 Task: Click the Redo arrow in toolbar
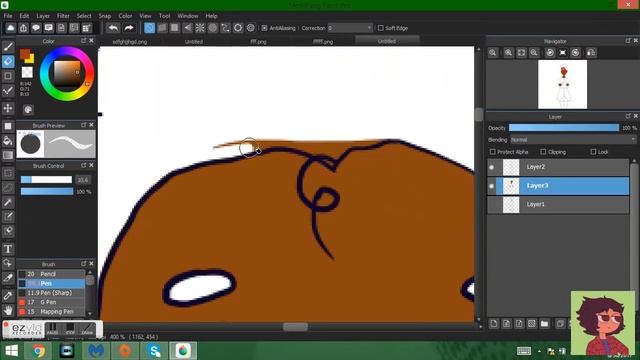click(129, 28)
